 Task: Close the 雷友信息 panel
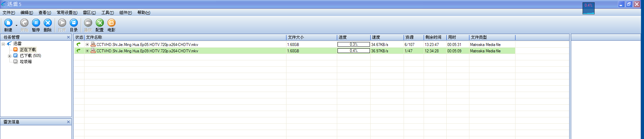tap(68, 122)
